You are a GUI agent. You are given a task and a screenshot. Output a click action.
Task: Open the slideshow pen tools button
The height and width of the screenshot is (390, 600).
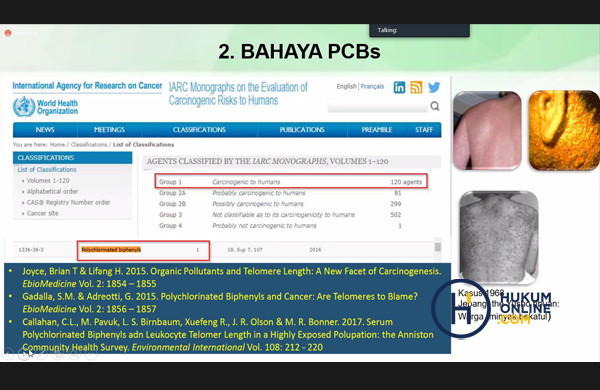pos(41,354)
